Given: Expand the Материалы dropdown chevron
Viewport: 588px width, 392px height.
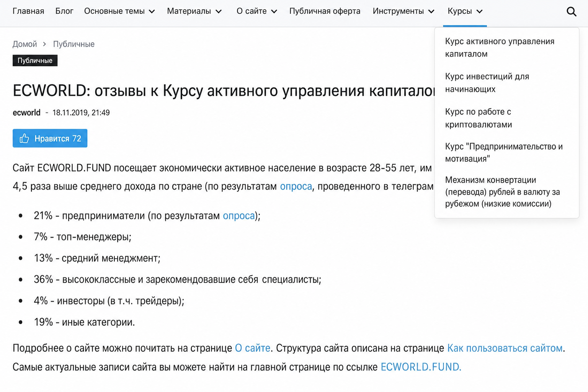Looking at the screenshot, I should [219, 11].
